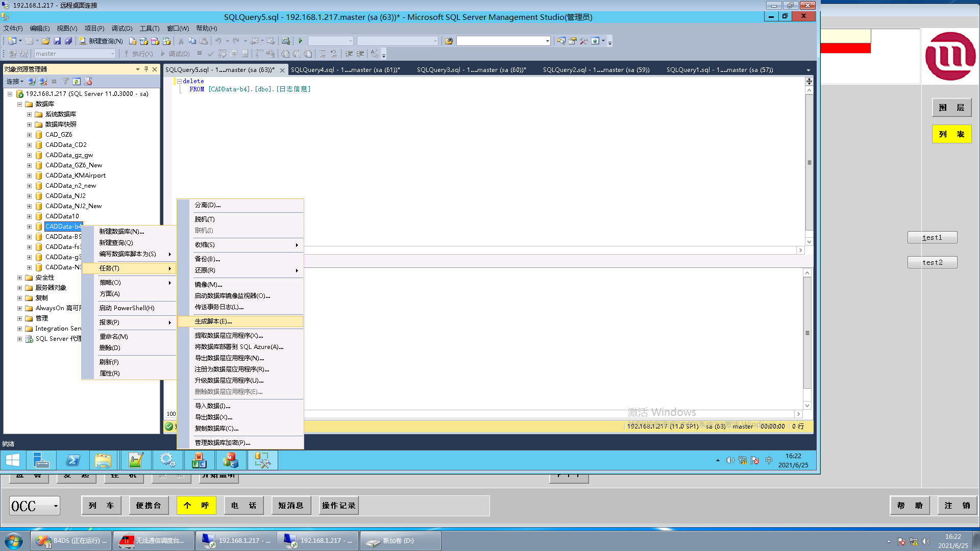The image size is (980, 551).
Task: Expand the CADData_KMAirport database node
Action: [29, 176]
